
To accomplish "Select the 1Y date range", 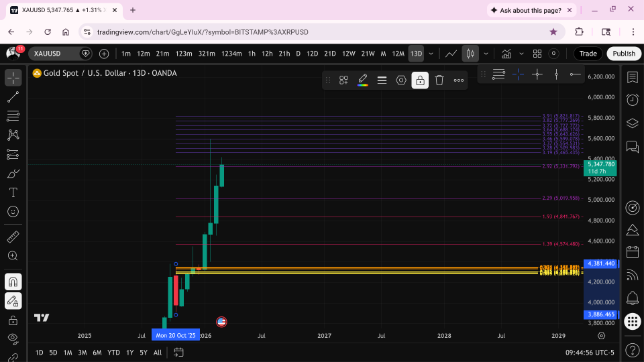I will pyautogui.click(x=129, y=353).
